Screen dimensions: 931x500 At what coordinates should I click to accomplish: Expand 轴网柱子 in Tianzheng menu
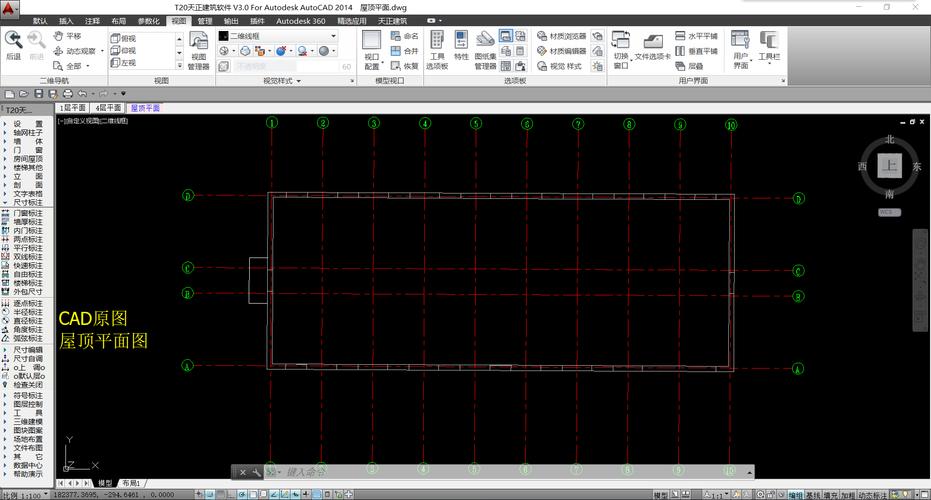(27, 133)
